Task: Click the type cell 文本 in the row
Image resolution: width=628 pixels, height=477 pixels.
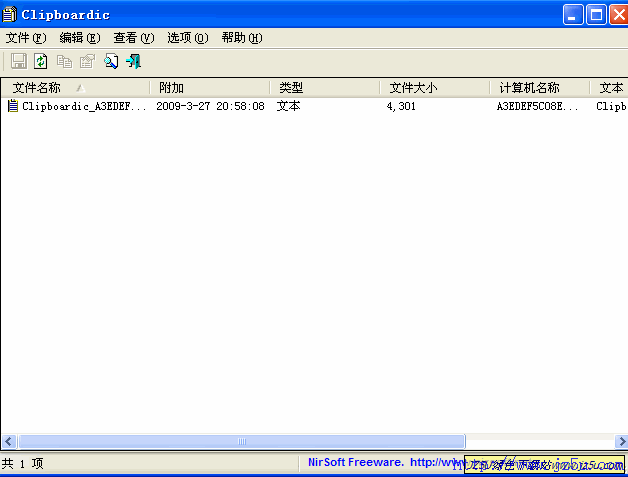Action: [288, 106]
